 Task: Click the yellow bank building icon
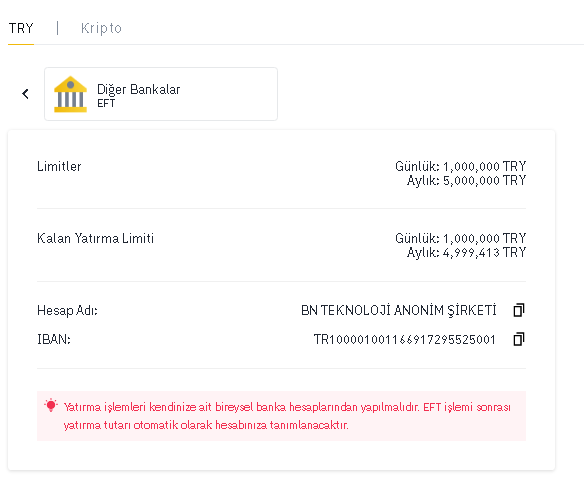[x=70, y=94]
